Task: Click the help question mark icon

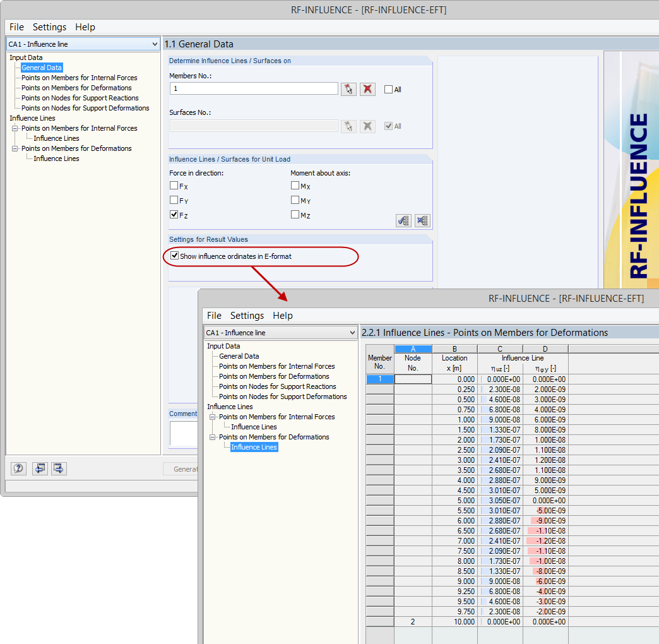Action: pos(18,468)
